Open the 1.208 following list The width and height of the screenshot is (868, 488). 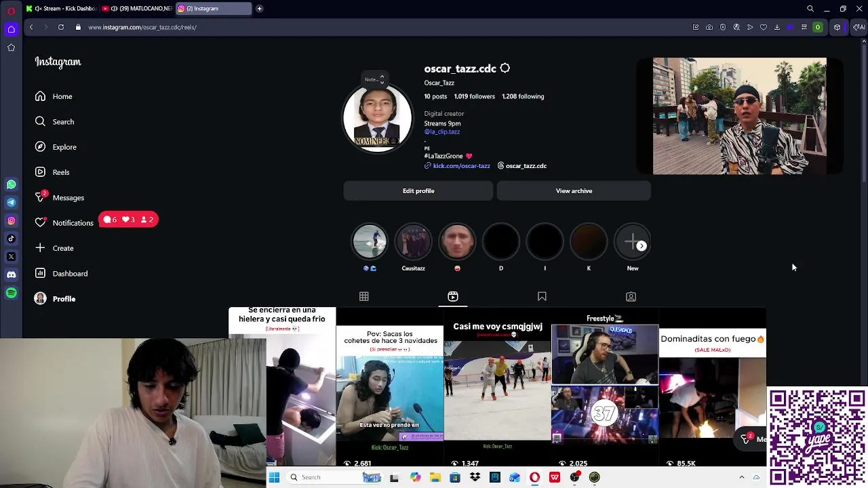(523, 96)
